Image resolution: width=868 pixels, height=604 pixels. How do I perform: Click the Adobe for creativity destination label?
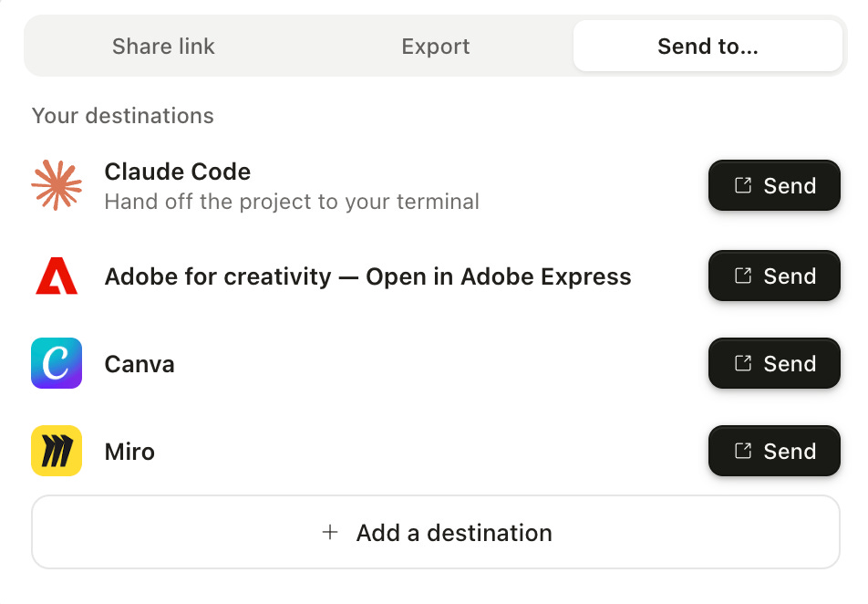[x=368, y=276]
